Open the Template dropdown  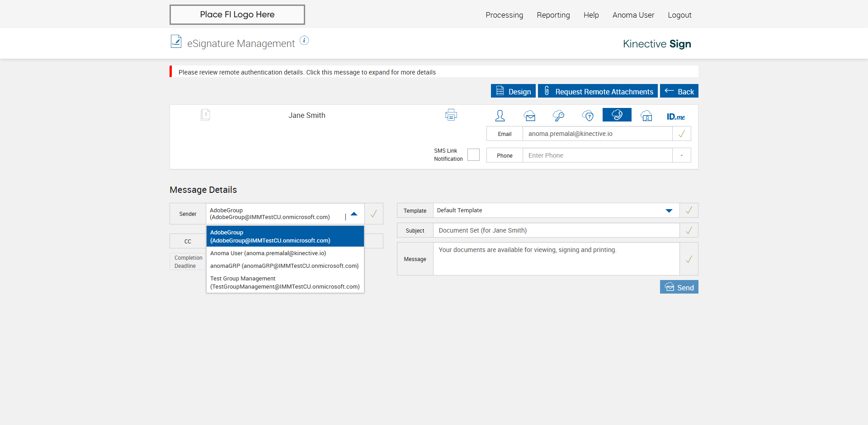coord(669,210)
